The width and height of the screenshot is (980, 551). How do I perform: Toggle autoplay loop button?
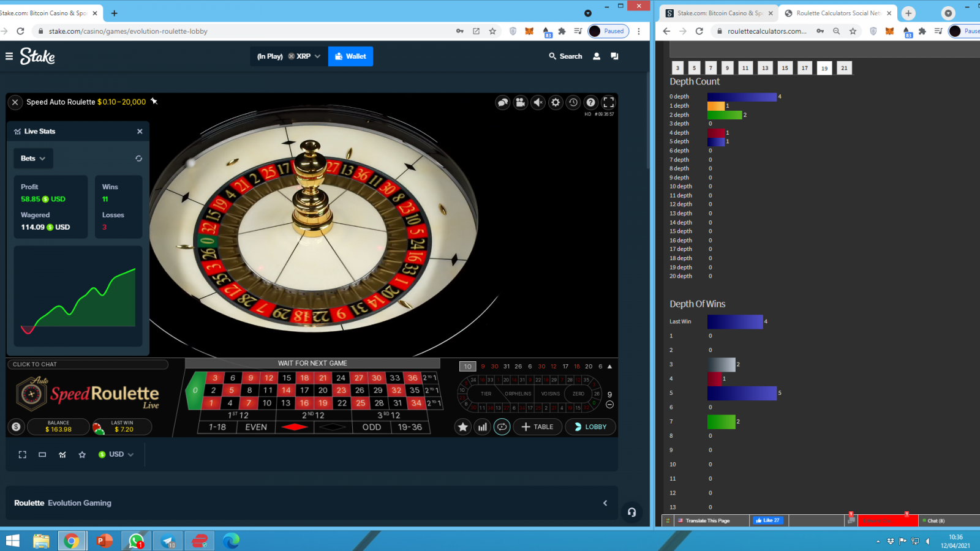pos(502,427)
